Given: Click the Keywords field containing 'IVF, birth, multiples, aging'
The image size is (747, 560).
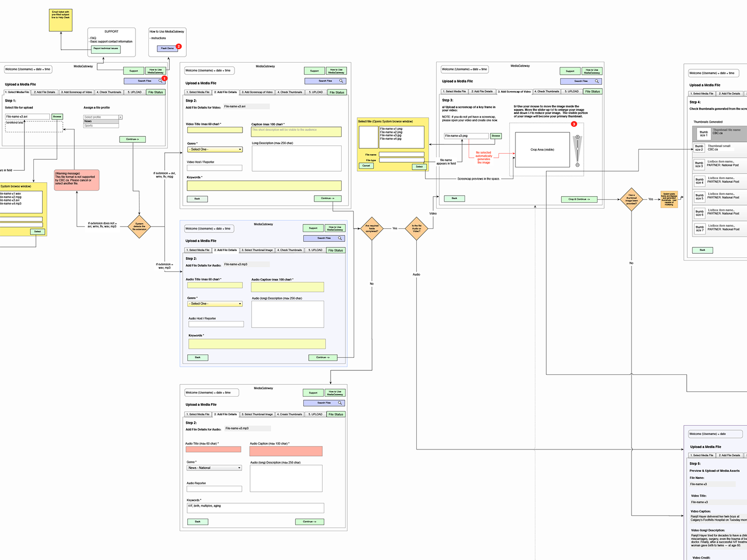Looking at the screenshot, I should (255, 508).
